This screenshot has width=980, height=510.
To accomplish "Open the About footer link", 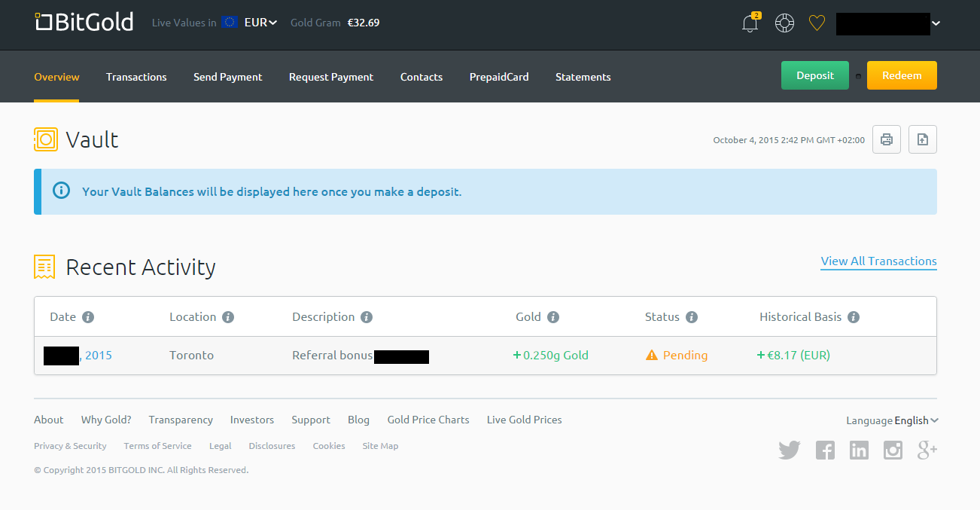I will 49,420.
